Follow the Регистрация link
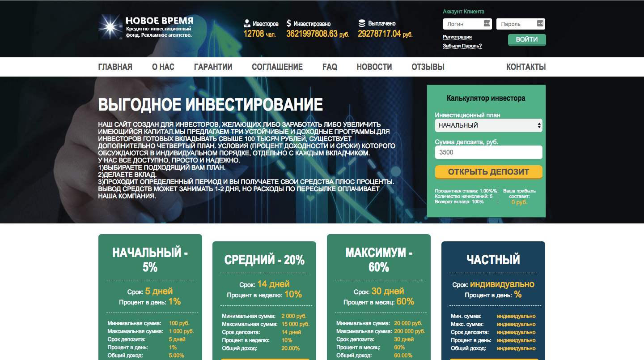Viewport: 644px width, 360px height. (457, 37)
